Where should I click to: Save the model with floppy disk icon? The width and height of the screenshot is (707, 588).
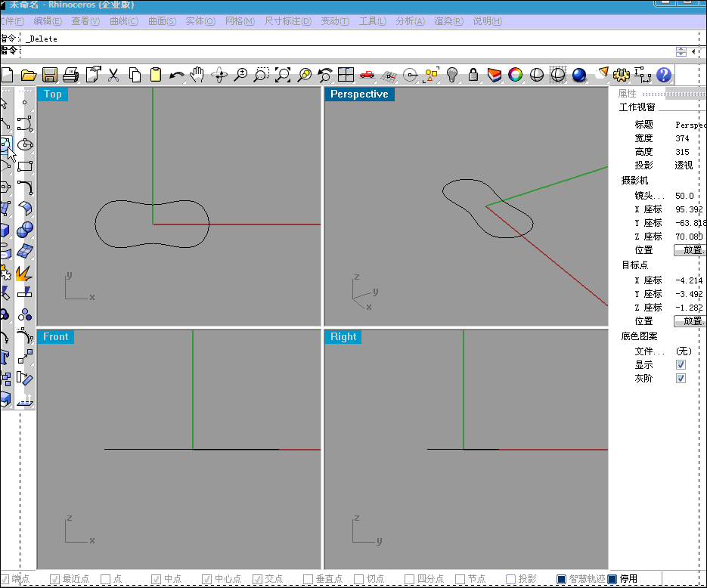(50, 75)
